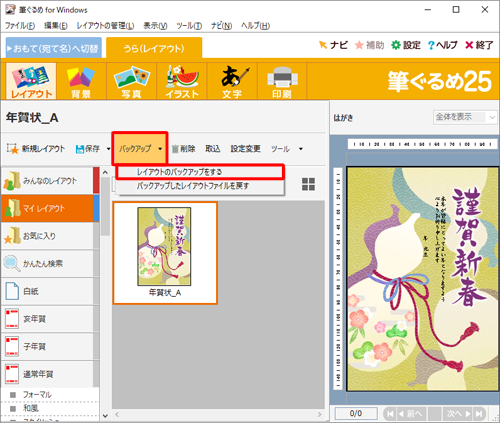Select the 年賀状_A layout thumbnail
This screenshot has width=500, height=423.
click(165, 253)
